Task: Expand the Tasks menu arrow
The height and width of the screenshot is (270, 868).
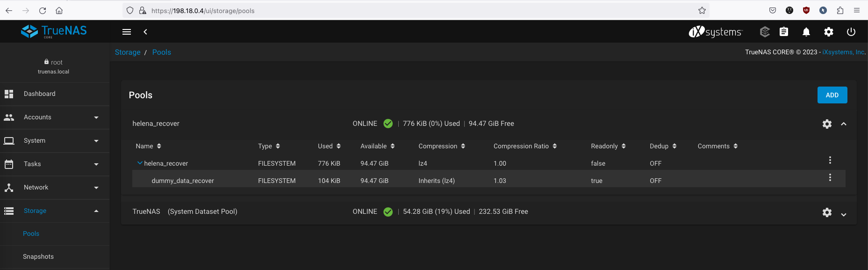Action: [96, 164]
